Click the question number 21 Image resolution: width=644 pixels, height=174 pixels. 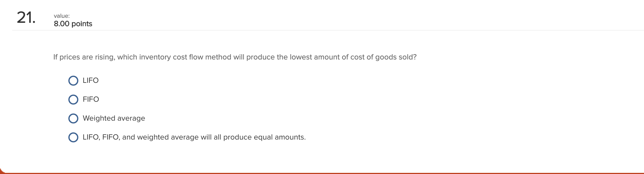26,17
